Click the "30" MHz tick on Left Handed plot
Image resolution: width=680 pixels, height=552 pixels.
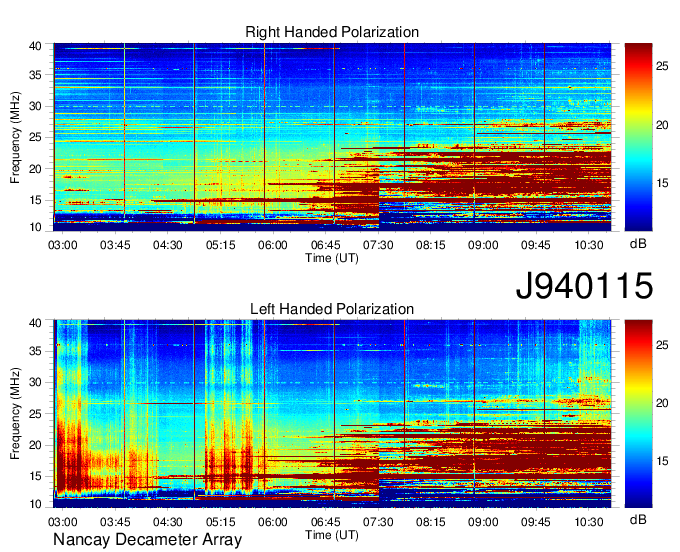[35, 382]
